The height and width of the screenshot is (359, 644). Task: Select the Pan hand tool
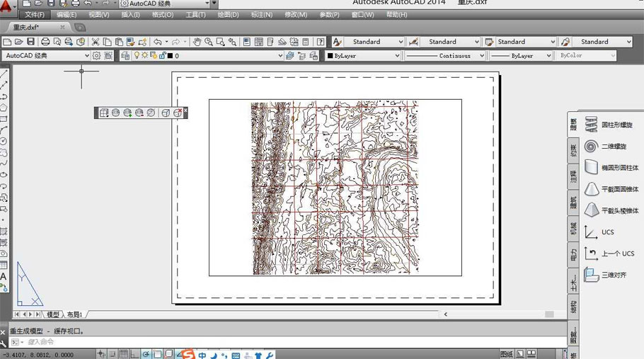click(197, 42)
